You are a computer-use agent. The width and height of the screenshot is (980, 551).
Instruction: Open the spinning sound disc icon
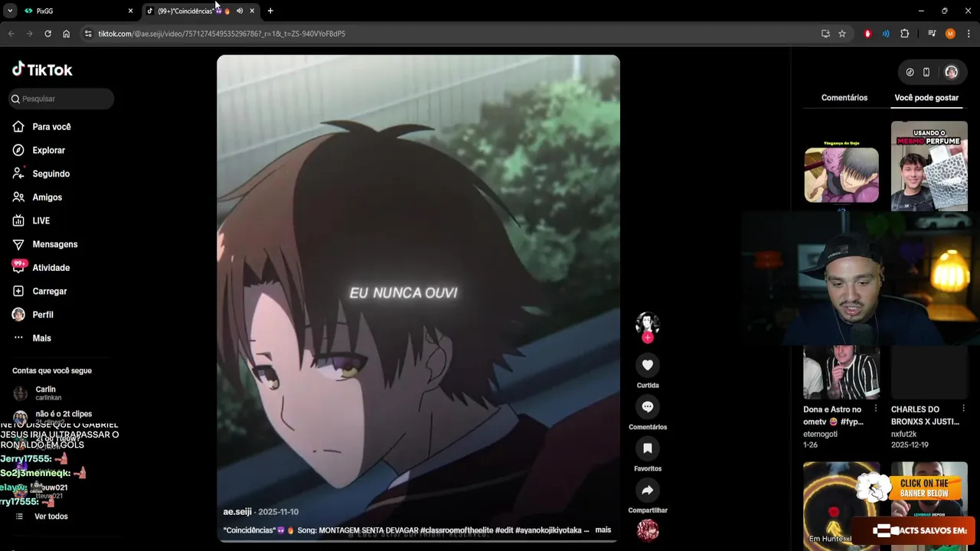(x=648, y=530)
